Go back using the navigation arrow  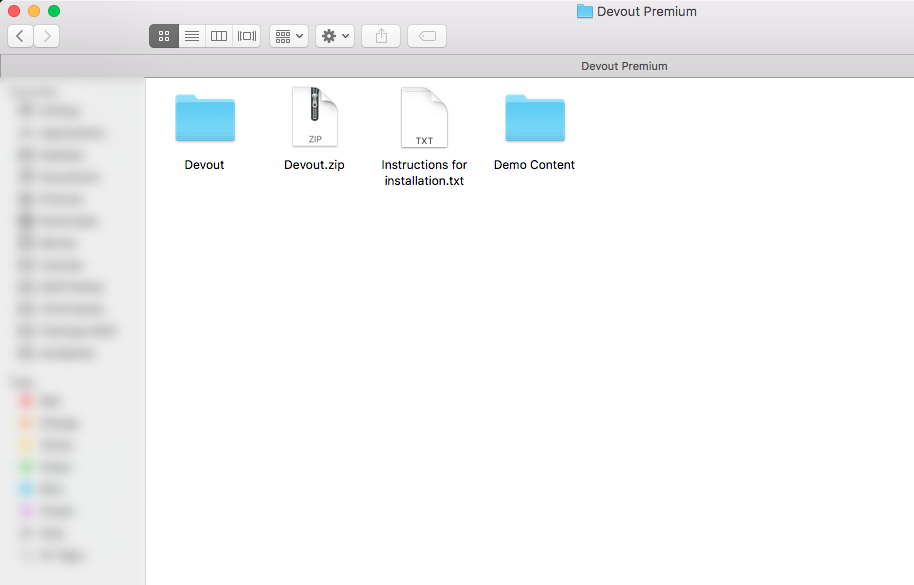(19, 35)
